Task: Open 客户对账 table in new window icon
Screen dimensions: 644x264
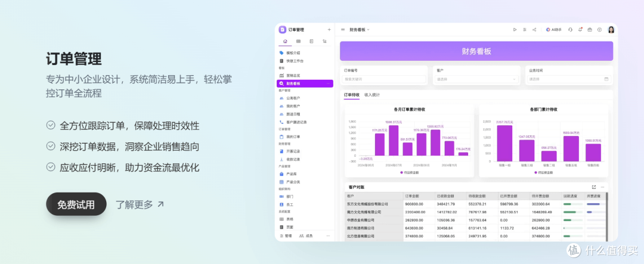Action: (x=594, y=187)
